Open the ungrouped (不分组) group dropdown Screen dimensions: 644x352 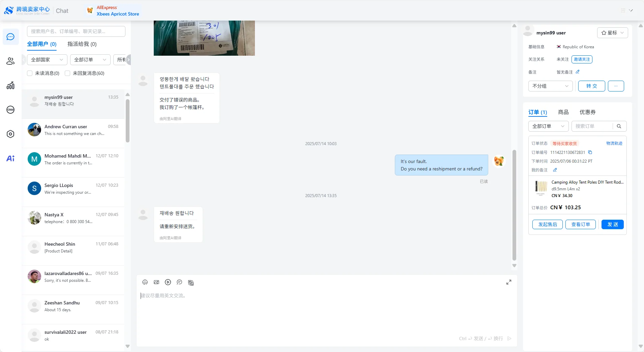(x=551, y=86)
